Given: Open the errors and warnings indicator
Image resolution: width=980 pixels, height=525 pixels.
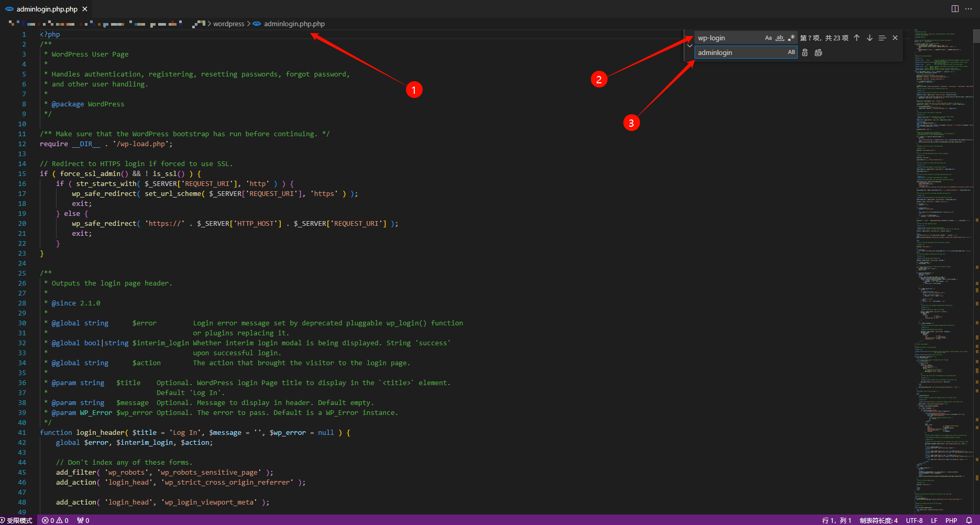Looking at the screenshot, I should coord(56,520).
